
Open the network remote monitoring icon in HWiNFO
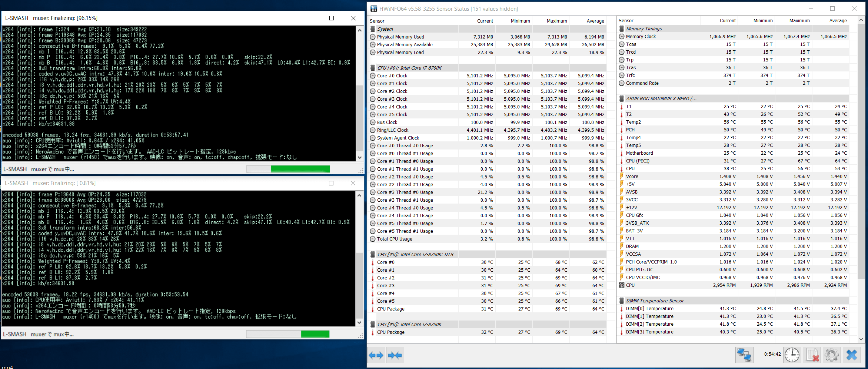click(x=744, y=355)
